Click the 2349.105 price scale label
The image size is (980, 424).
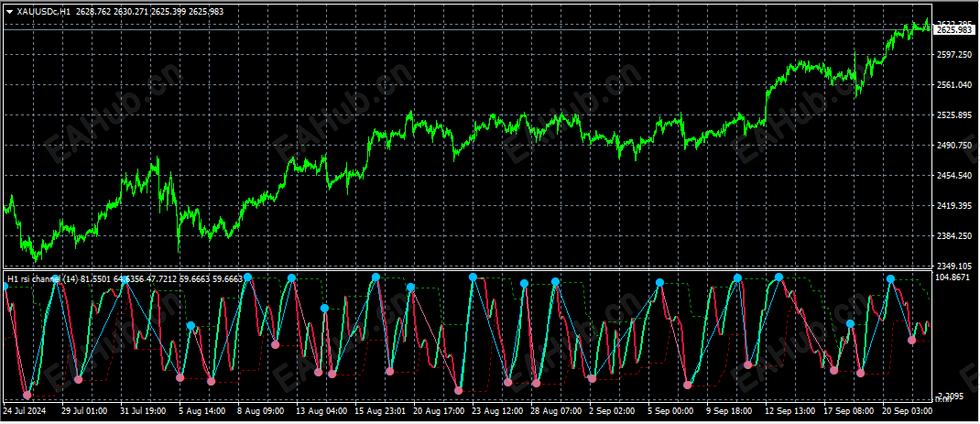click(x=954, y=266)
